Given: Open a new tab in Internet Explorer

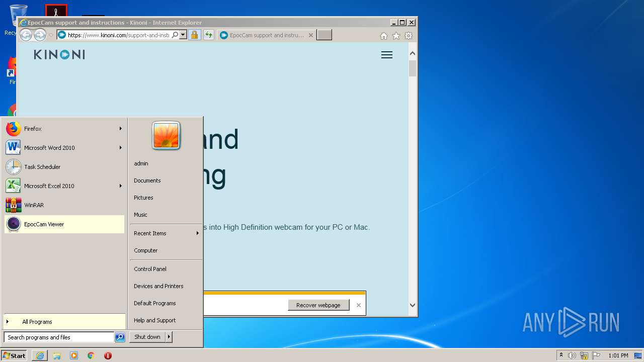Looking at the screenshot, I should pyautogui.click(x=324, y=35).
